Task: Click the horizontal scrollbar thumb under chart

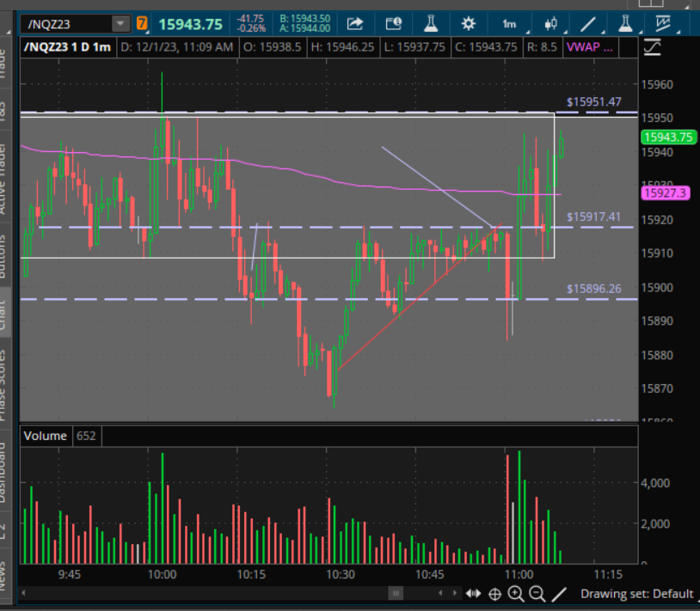Action: [396, 593]
